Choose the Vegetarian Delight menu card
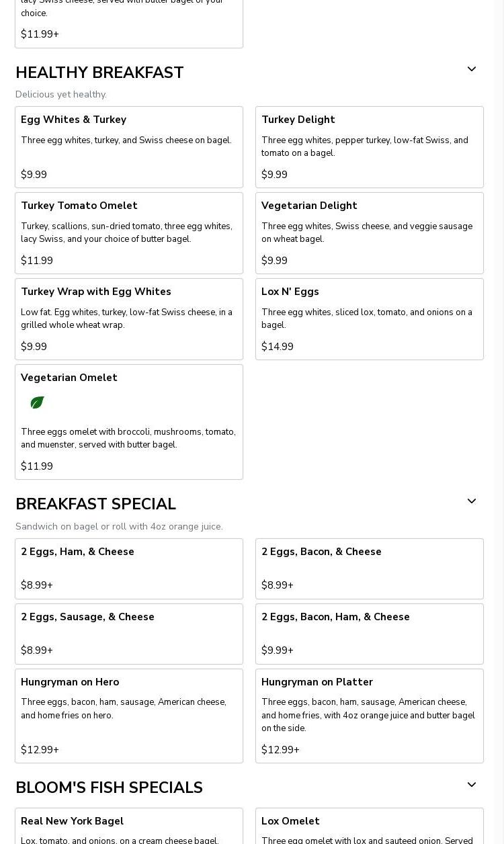Viewport: 504px width, 844px height. (369, 233)
